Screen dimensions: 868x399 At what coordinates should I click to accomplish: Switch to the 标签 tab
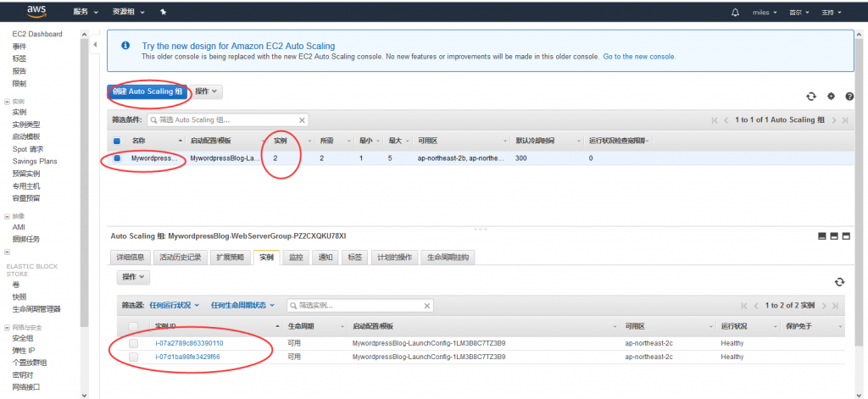pos(355,258)
